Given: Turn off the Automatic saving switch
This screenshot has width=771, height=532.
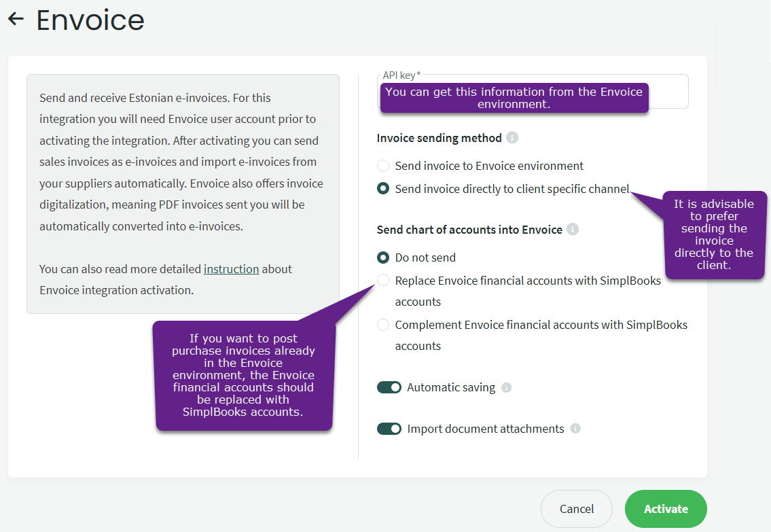Looking at the screenshot, I should [389, 387].
